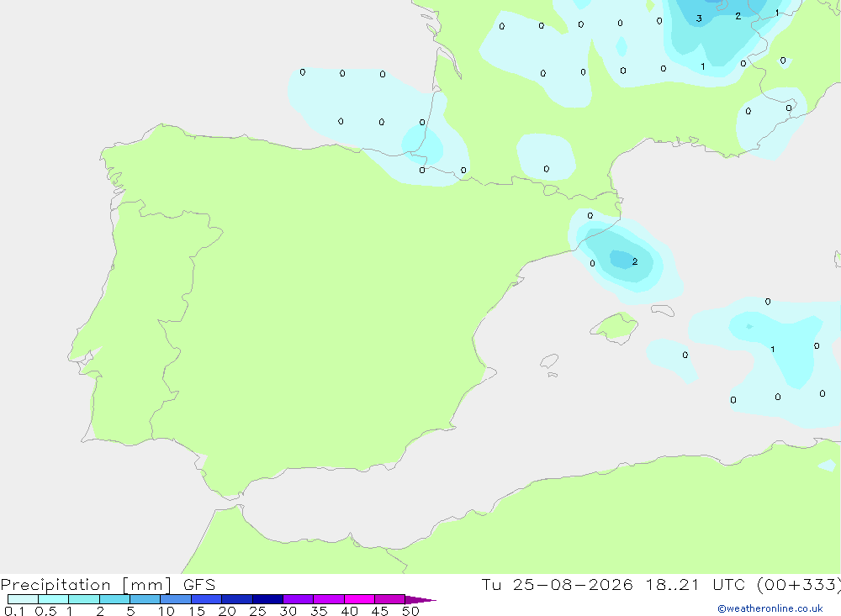This screenshot has width=841, height=616.
Task: Click the '20' legend scale label
Action: [x=227, y=611]
